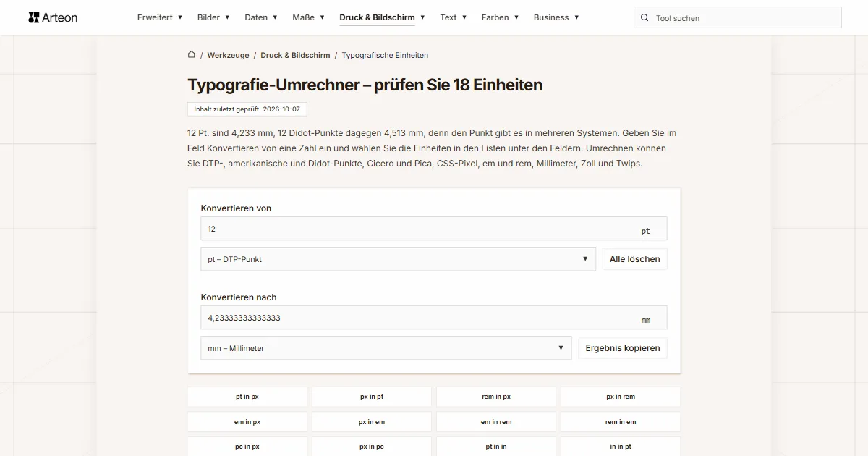The image size is (868, 456).
Task: Select the px in pt preset
Action: pos(372,397)
